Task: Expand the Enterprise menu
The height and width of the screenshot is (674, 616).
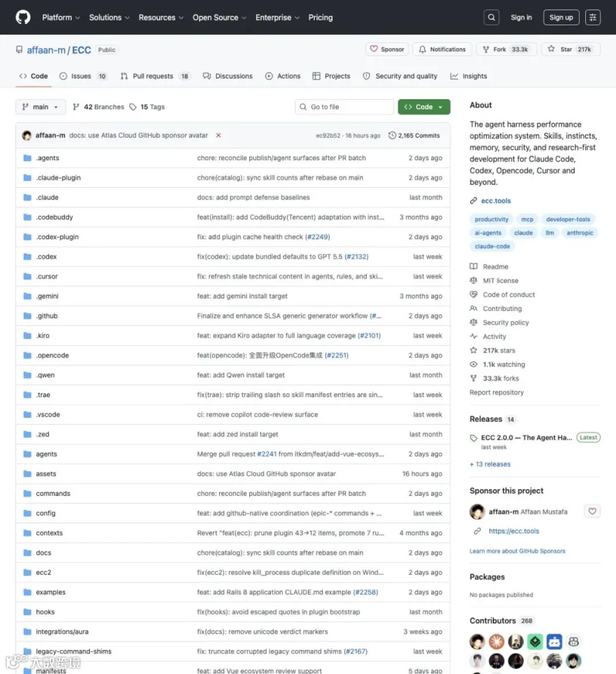Action: (x=277, y=18)
